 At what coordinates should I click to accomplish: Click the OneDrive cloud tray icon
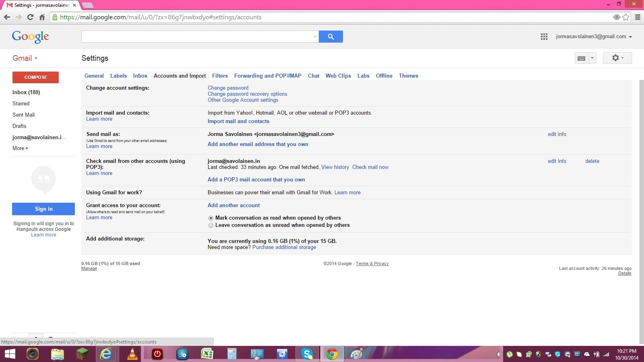click(586, 354)
